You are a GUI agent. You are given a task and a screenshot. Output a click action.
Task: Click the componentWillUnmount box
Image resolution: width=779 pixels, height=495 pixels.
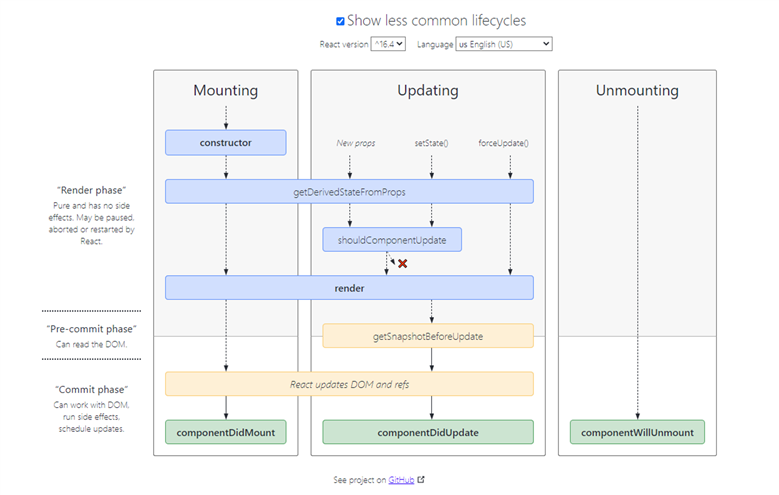click(x=637, y=432)
